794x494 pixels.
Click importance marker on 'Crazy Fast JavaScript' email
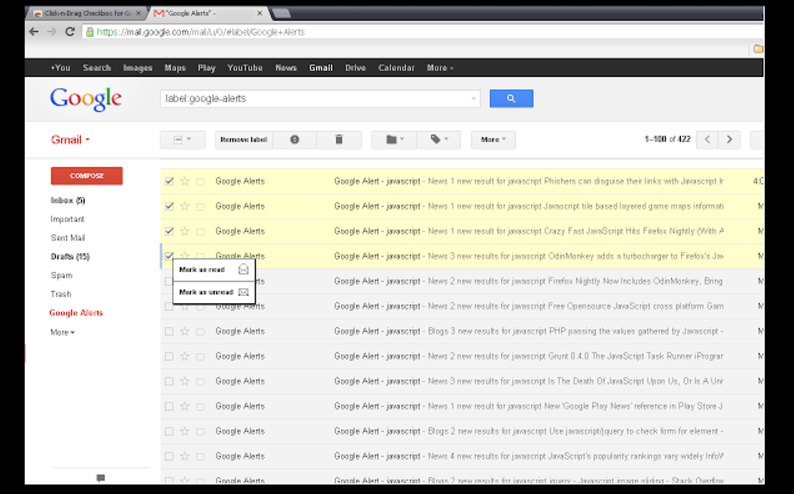201,231
